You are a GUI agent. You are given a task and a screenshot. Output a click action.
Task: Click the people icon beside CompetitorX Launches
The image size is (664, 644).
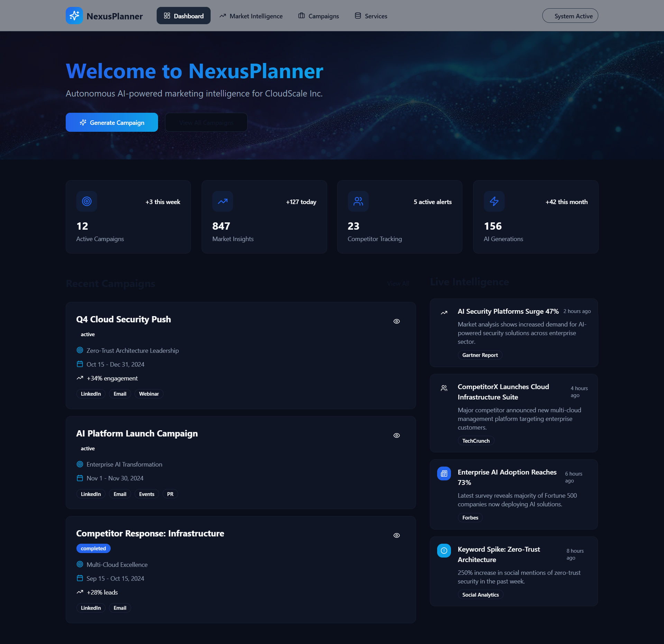click(x=444, y=388)
